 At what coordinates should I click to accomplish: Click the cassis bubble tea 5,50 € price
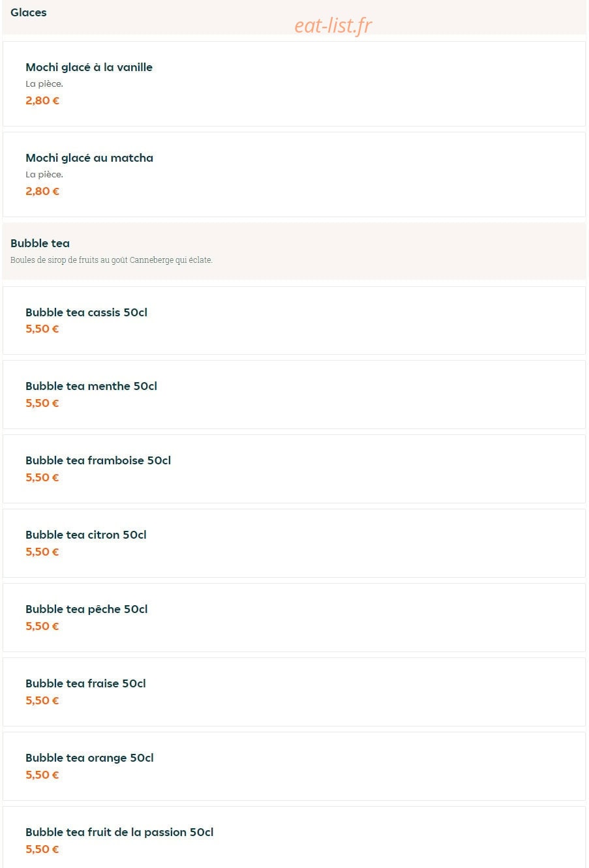pyautogui.click(x=42, y=329)
